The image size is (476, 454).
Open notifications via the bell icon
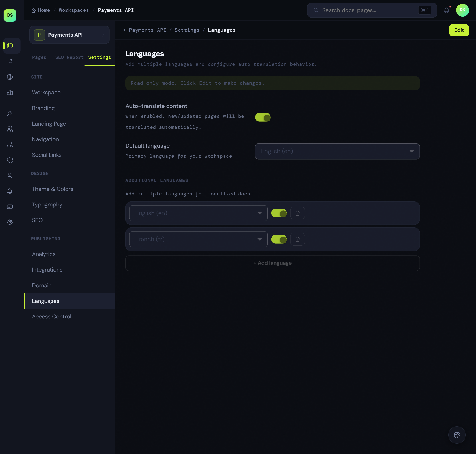10,191
